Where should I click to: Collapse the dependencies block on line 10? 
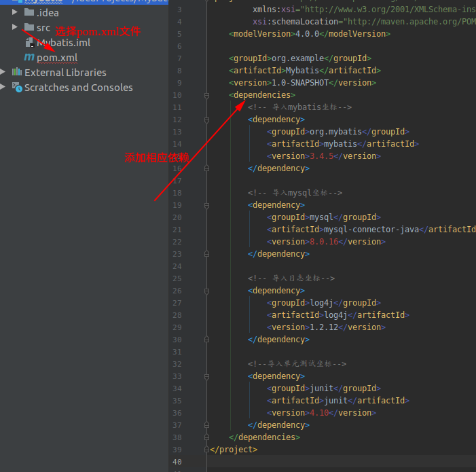(x=206, y=96)
